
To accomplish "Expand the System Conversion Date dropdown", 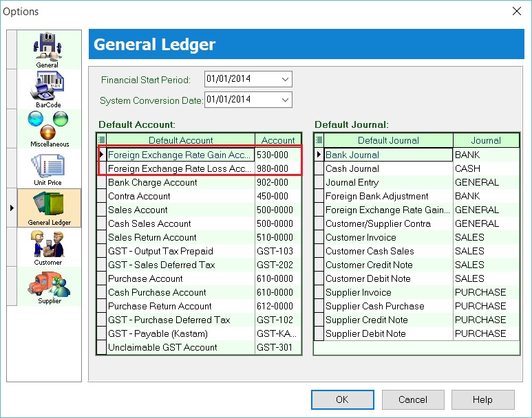I will [286, 100].
